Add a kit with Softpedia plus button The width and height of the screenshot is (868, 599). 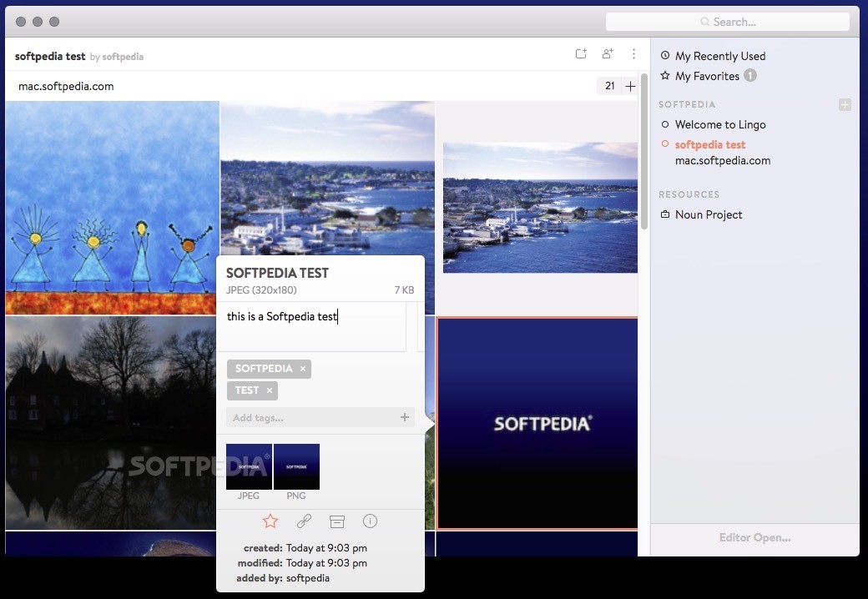tap(844, 104)
